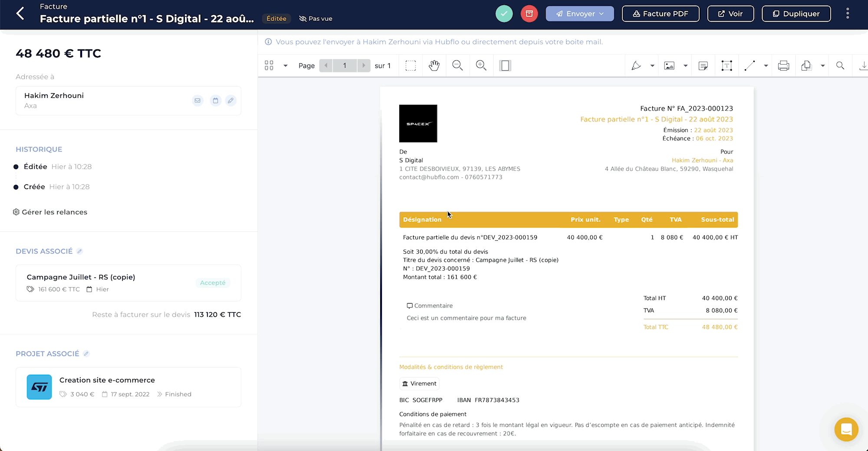Click the red archive icon button
This screenshot has width=868, height=451.
point(529,13)
